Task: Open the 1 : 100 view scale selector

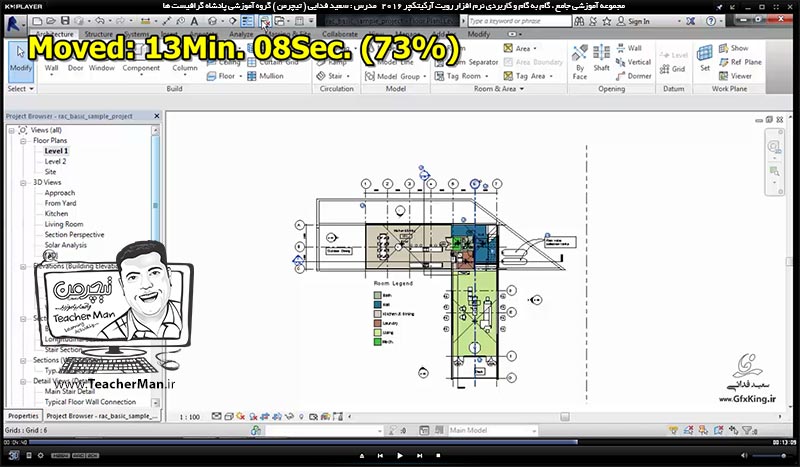Action: click(x=189, y=417)
